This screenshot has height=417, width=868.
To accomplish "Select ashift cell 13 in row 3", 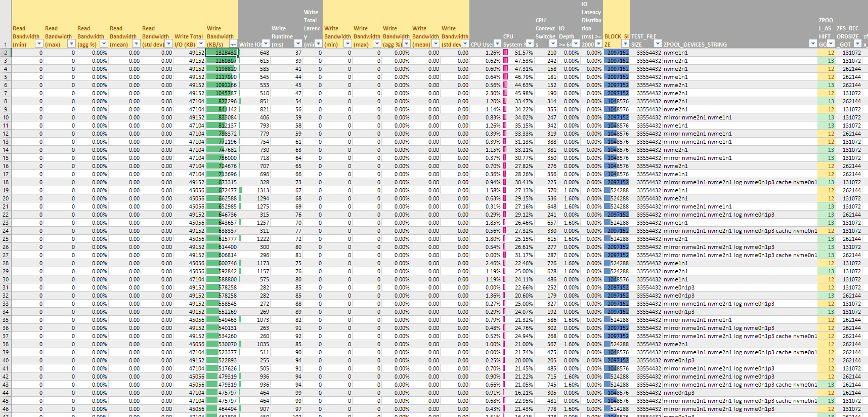I will [x=827, y=61].
